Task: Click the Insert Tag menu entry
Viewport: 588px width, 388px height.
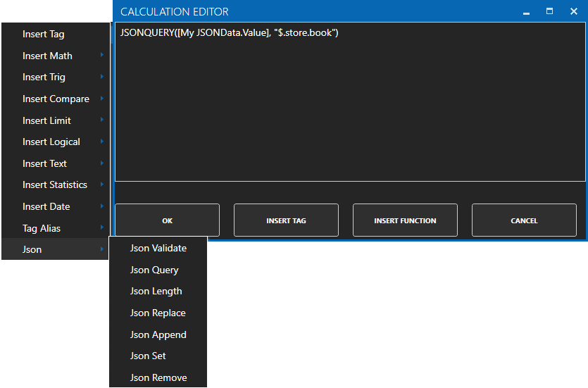Action: pos(44,34)
